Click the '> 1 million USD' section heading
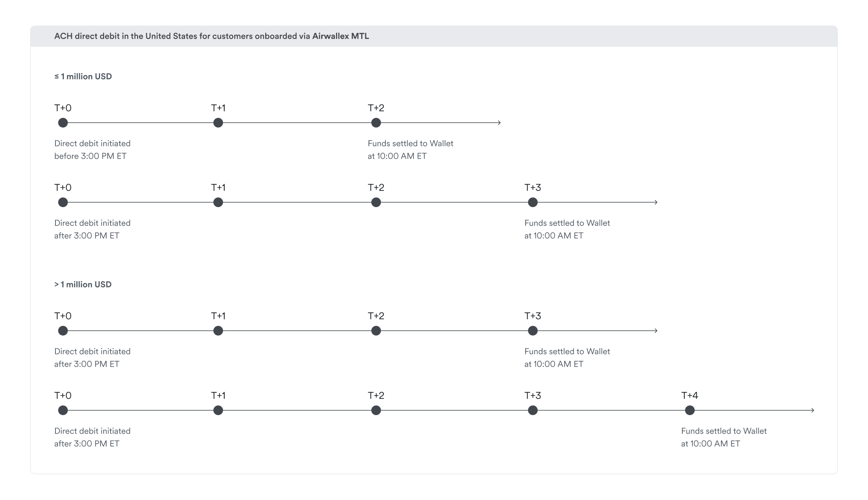 pos(83,285)
